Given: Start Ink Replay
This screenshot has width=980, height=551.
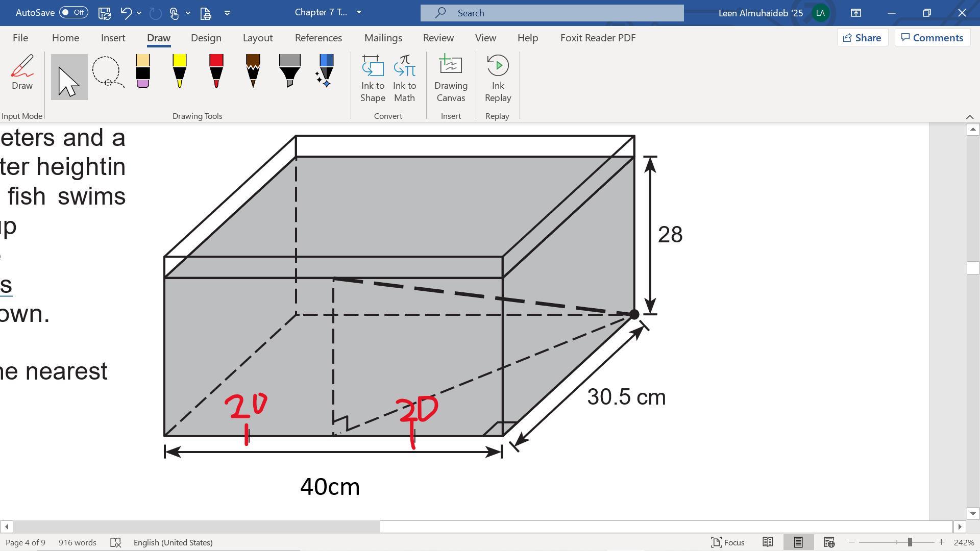Looking at the screenshot, I should [x=498, y=79].
